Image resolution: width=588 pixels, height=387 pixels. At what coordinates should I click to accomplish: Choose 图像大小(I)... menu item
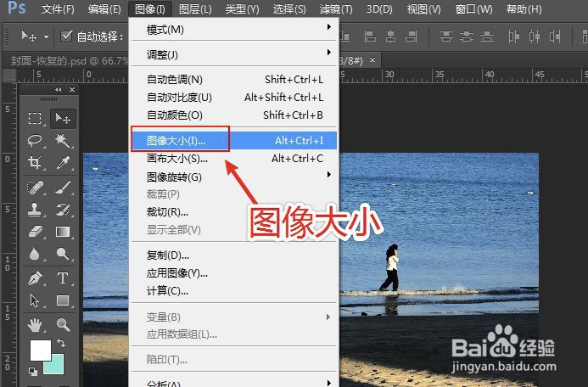pos(234,141)
